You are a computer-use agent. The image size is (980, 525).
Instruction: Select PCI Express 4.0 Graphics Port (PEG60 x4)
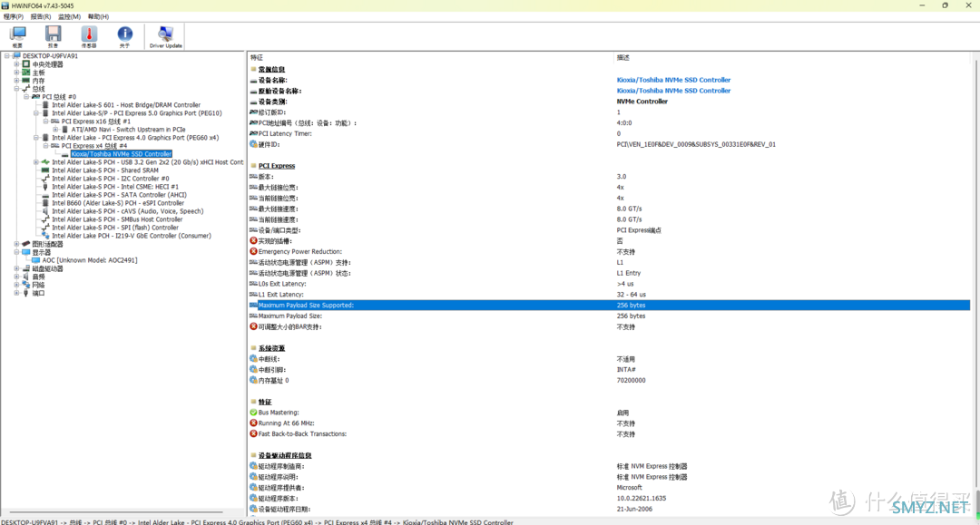[x=135, y=137]
